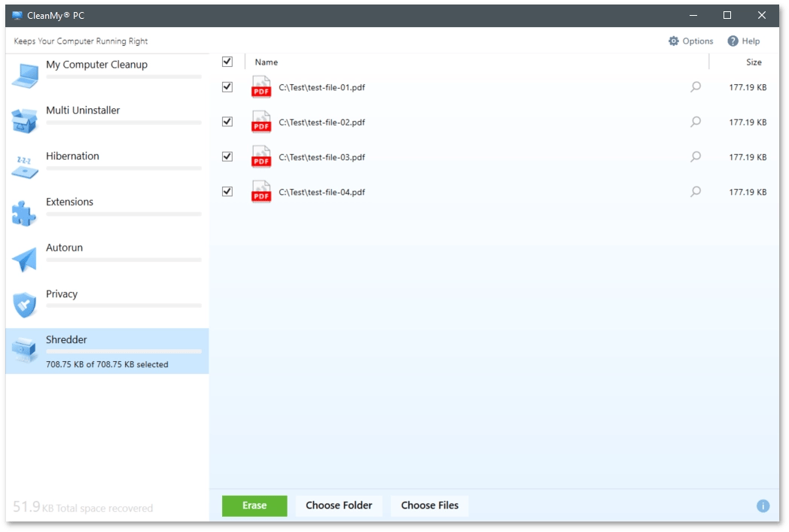Select the Hibernation sleeping disk icon
Screen dimensions: 789x532
tap(24, 168)
